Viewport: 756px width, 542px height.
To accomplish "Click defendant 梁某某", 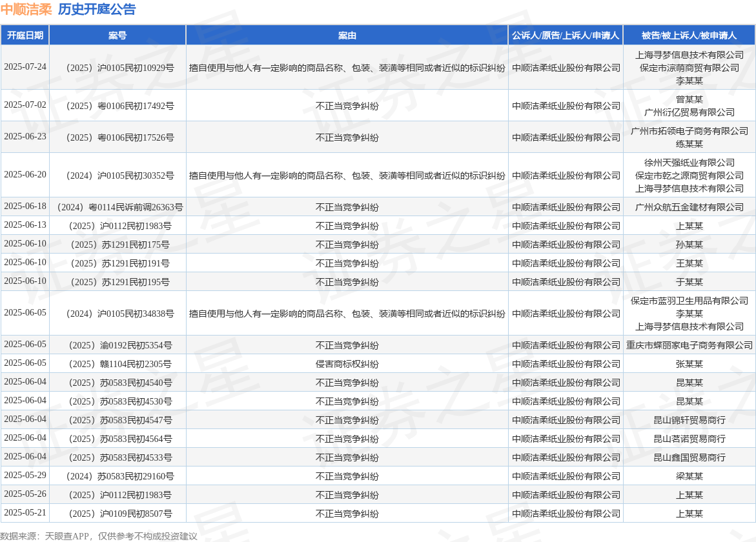I will [x=690, y=476].
